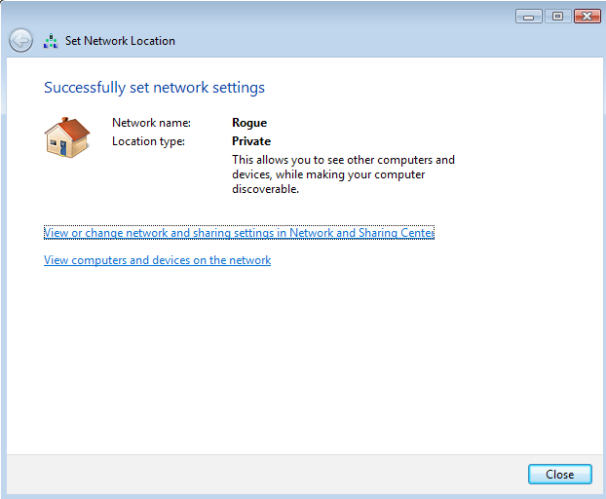
Task: Click the "Location type:" label
Action: pos(149,141)
